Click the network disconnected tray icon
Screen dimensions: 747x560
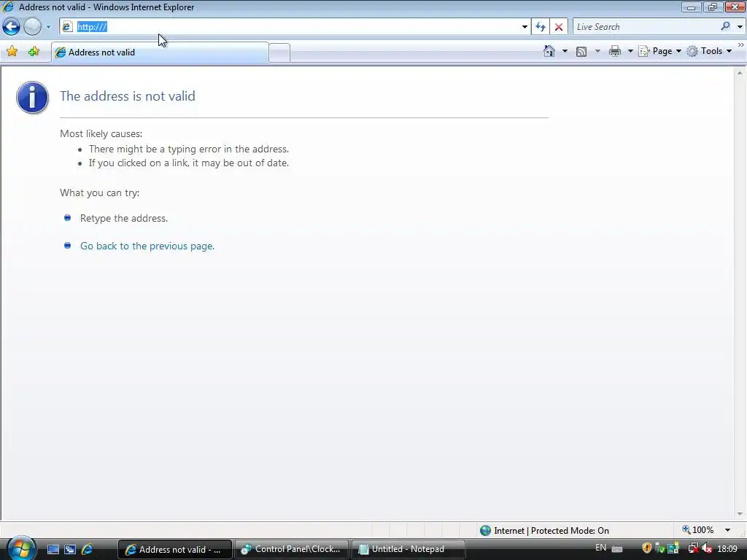point(693,548)
